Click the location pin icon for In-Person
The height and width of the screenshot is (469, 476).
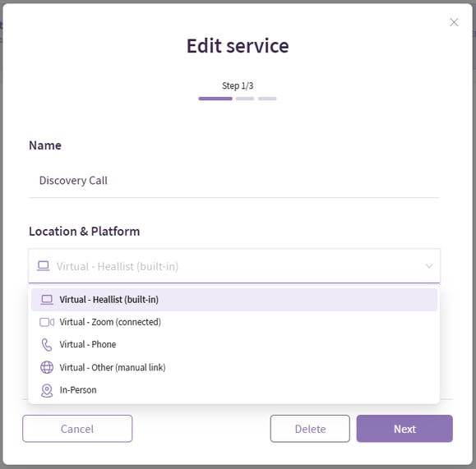coord(47,390)
